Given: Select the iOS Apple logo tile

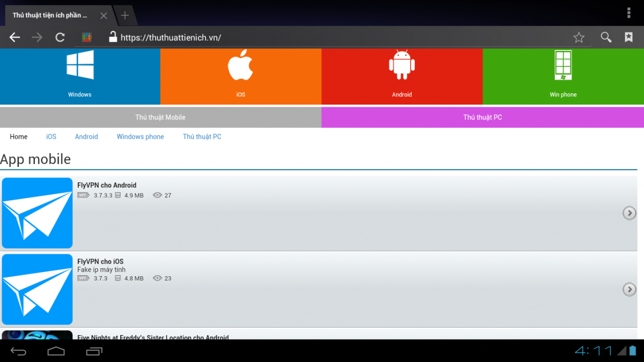Looking at the screenshot, I should pyautogui.click(x=240, y=76).
